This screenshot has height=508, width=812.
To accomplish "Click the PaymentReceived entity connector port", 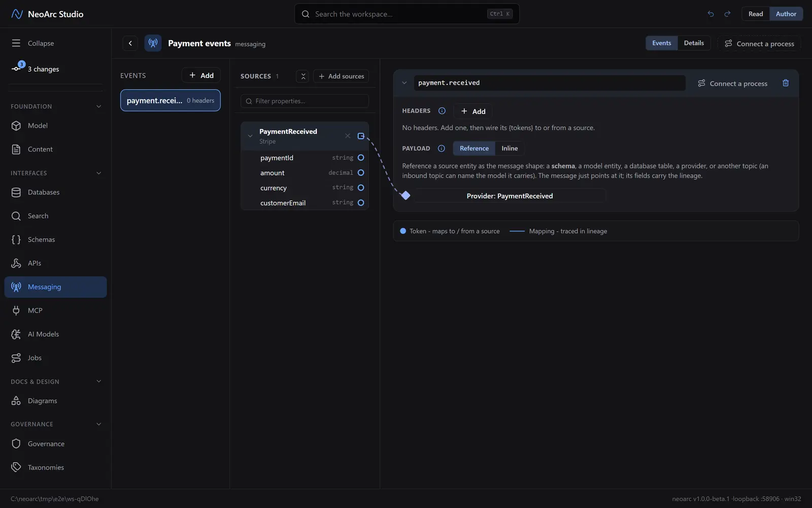I will click(361, 136).
